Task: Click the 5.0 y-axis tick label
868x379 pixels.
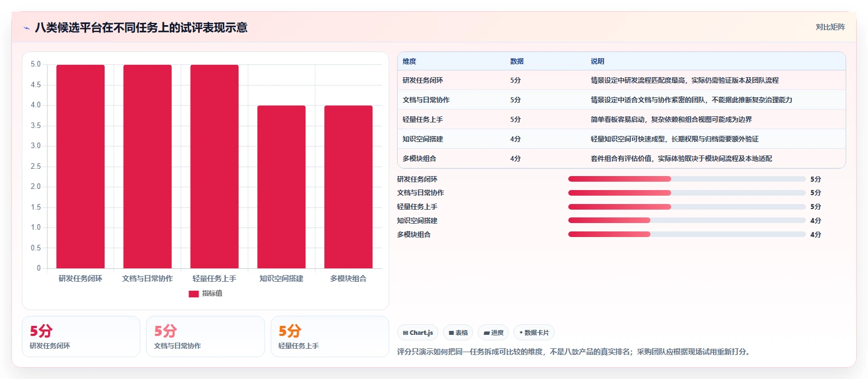Action: (36, 64)
